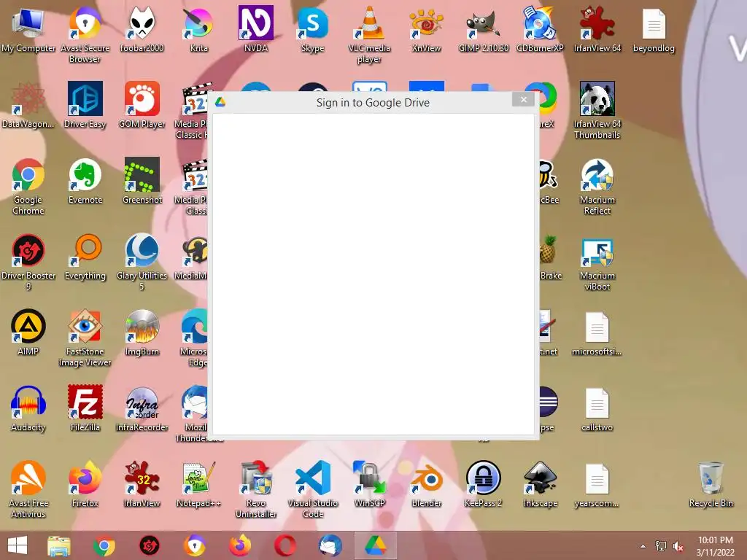Launch GOM Player shortcut
This screenshot has height=560, width=747.
point(142,106)
